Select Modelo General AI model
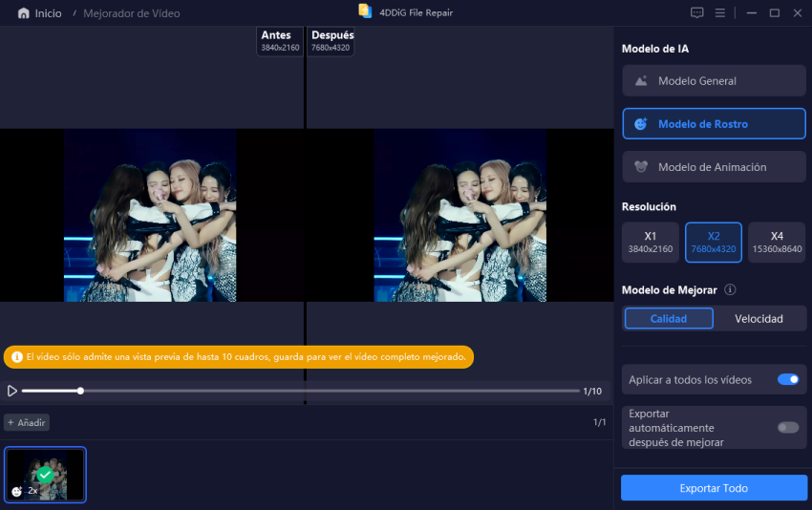The width and height of the screenshot is (812, 510). tap(714, 81)
